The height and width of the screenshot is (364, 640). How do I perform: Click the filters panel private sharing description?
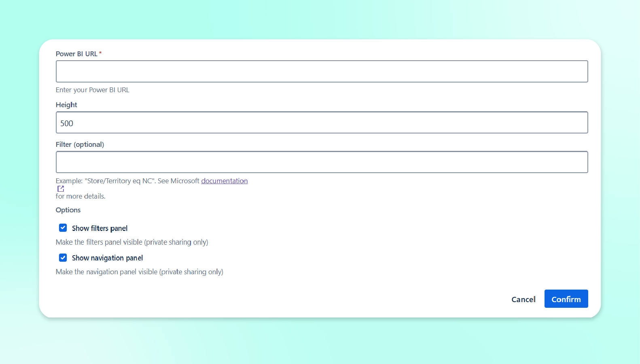(x=132, y=242)
